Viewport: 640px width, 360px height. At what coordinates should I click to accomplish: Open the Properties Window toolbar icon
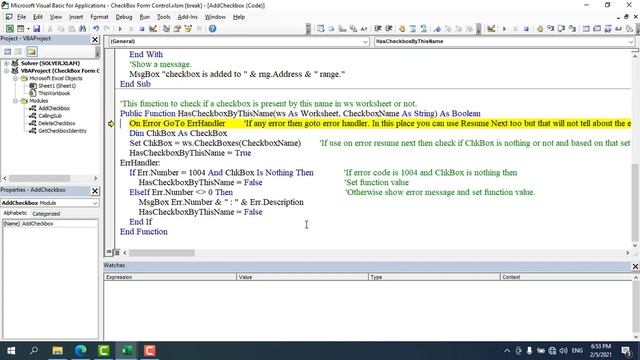177,29
